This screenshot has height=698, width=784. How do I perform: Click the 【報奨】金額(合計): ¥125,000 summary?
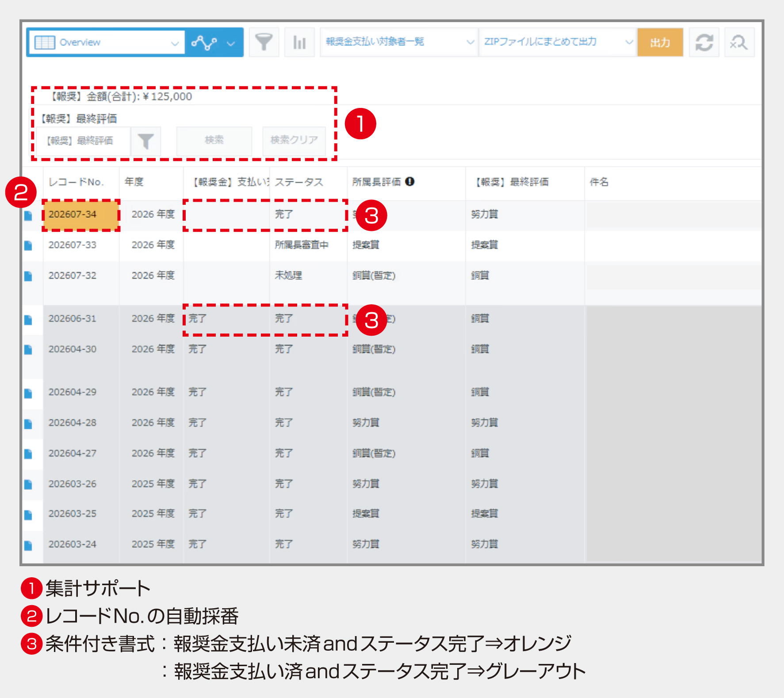click(x=119, y=96)
